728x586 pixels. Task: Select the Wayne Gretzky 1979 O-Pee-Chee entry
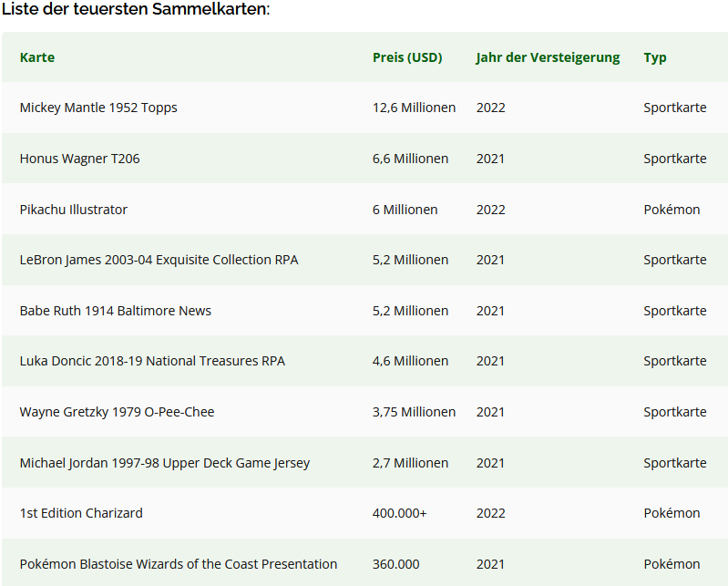117,412
